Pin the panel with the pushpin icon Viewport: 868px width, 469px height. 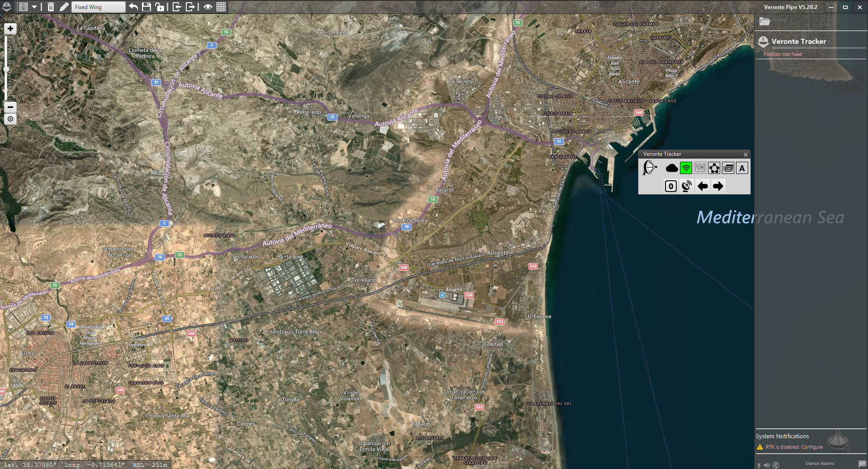(759, 465)
